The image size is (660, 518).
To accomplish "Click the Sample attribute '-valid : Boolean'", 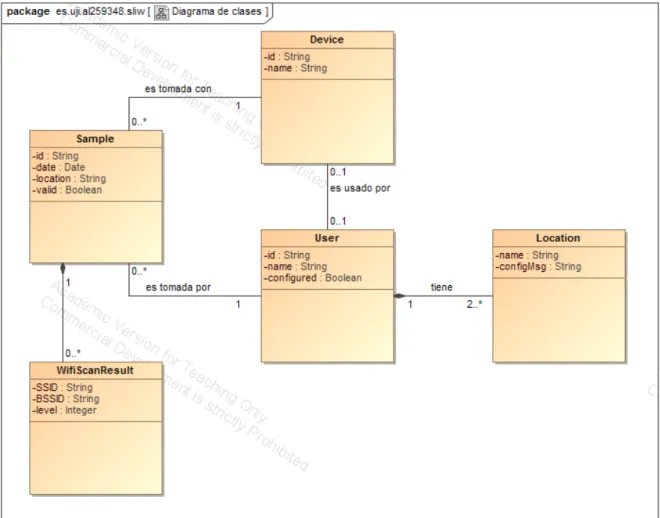I will (x=67, y=190).
